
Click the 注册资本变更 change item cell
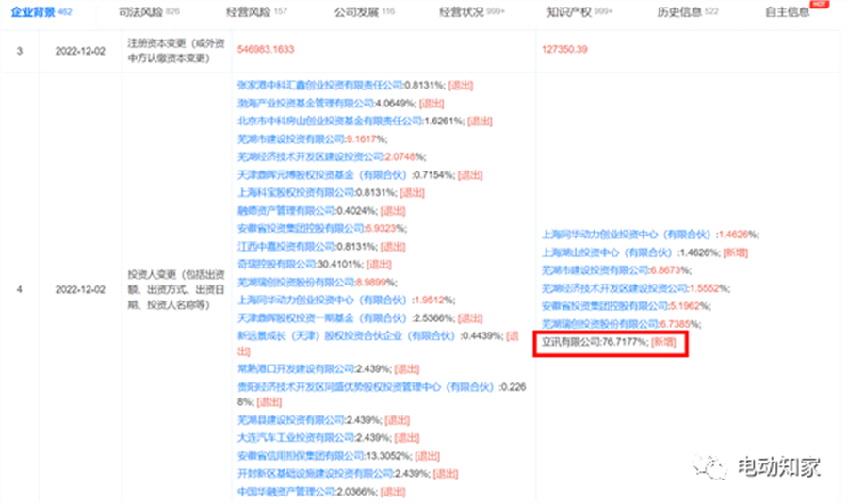[176, 50]
